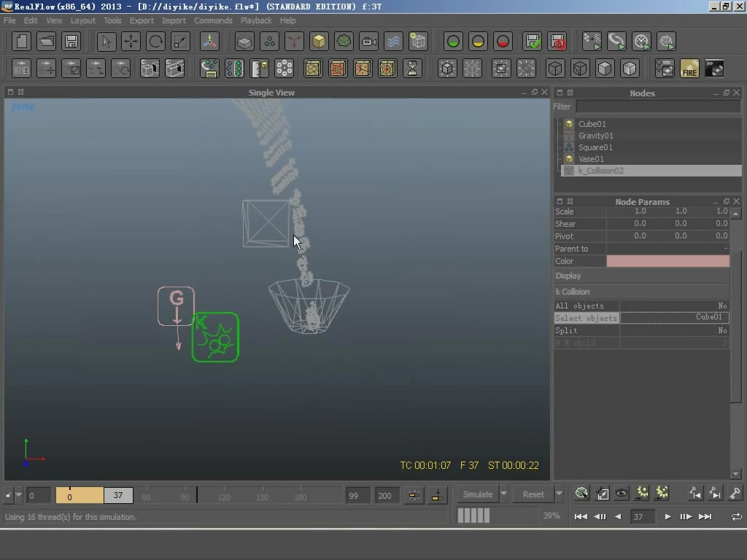Screen dimensions: 747x560
Task: Activate the Move tool with the crossed arrows
Action: pos(131,42)
